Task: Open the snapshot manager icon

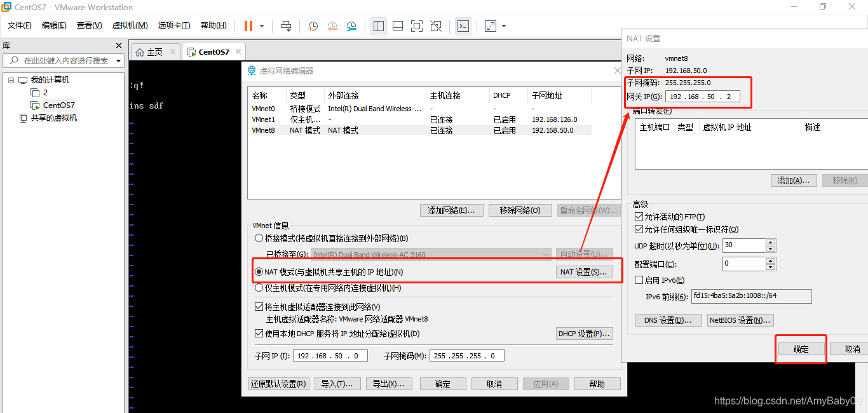Action: pyautogui.click(x=351, y=26)
